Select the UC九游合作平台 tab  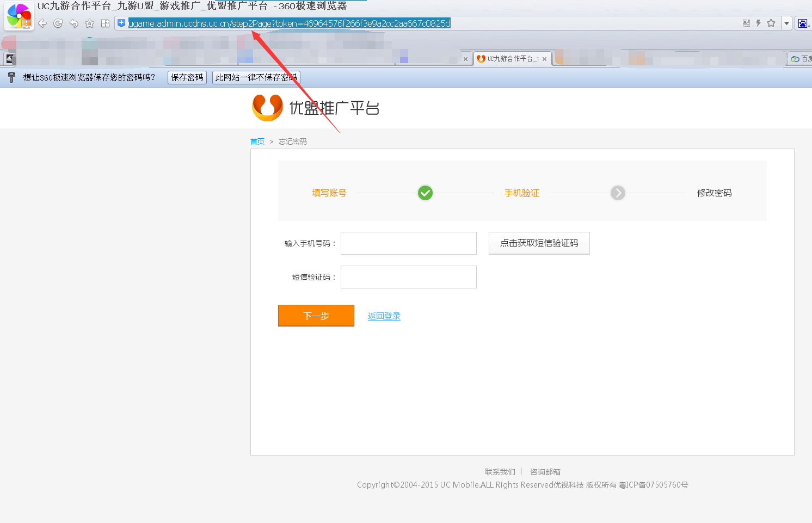(x=512, y=59)
